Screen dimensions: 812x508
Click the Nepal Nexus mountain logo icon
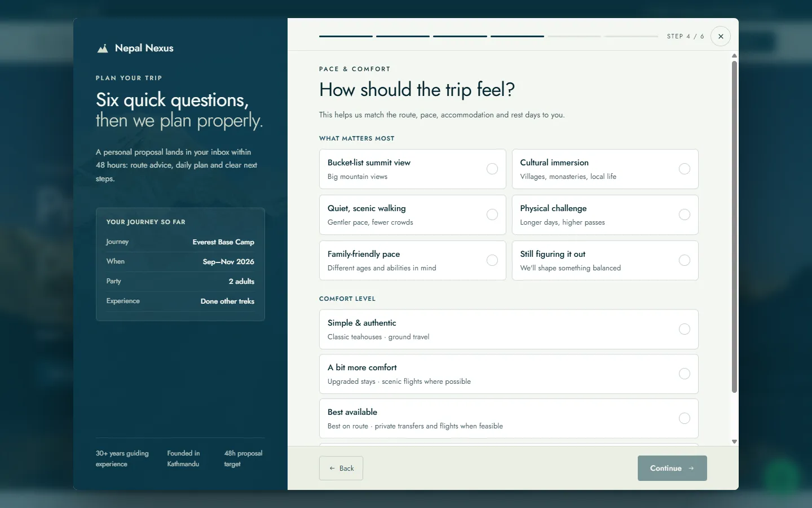point(103,49)
